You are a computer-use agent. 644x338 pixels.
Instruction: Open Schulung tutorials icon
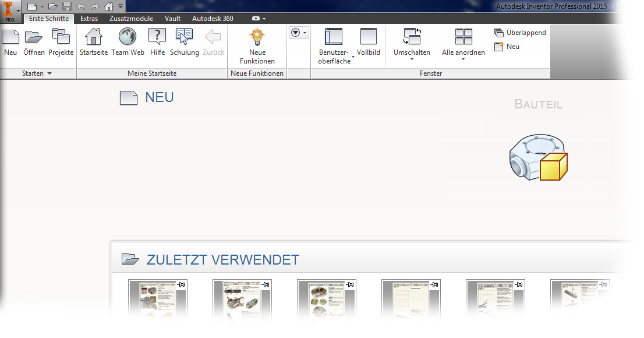[184, 36]
